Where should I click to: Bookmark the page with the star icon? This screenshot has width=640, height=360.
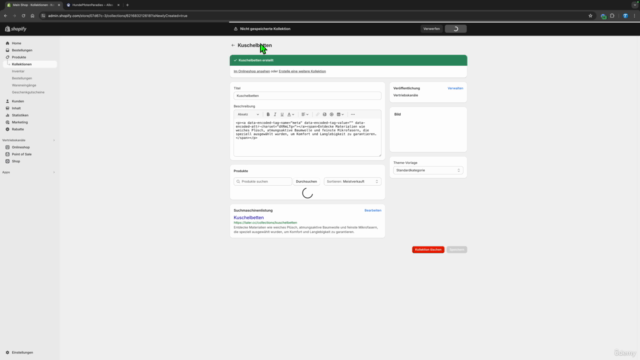(x=590, y=16)
